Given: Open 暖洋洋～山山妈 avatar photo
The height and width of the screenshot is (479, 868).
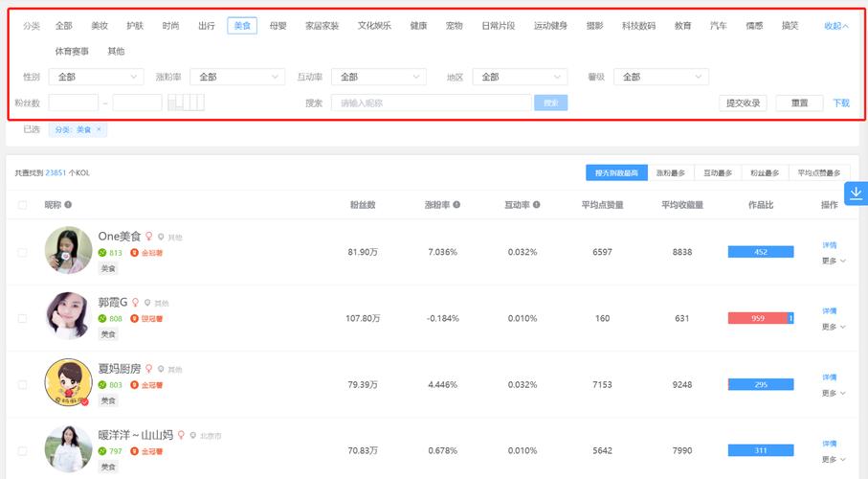Looking at the screenshot, I should pyautogui.click(x=68, y=449).
